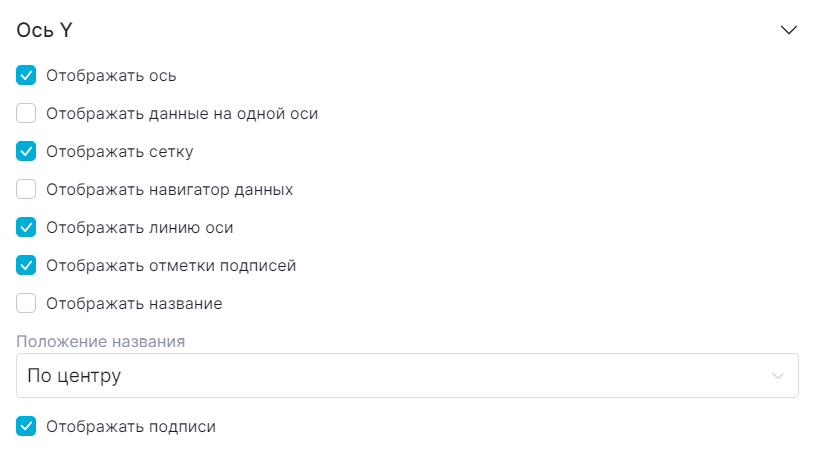Image resolution: width=814 pixels, height=466 pixels.
Task: Untick the 'Отображать сетку' checkbox box
Action: 27,151
